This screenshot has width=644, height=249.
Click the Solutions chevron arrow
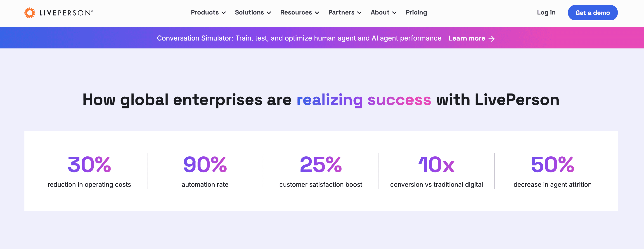click(x=269, y=13)
